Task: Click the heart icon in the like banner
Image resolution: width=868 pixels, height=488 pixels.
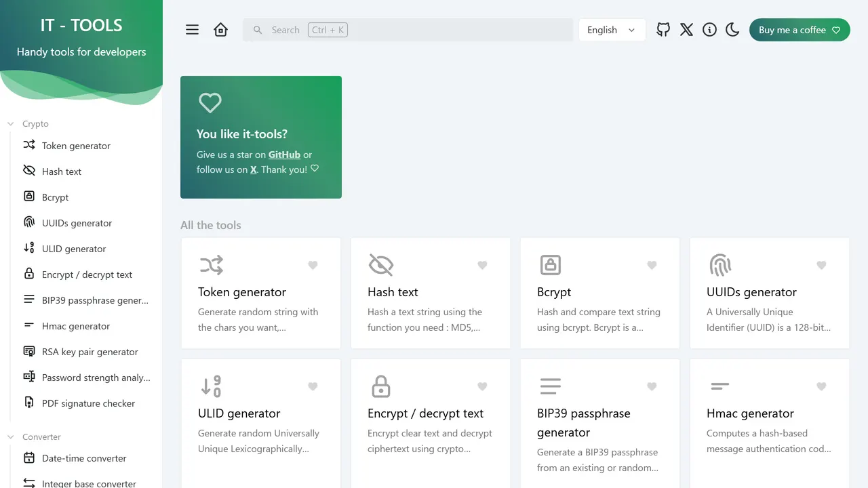Action: click(x=210, y=103)
